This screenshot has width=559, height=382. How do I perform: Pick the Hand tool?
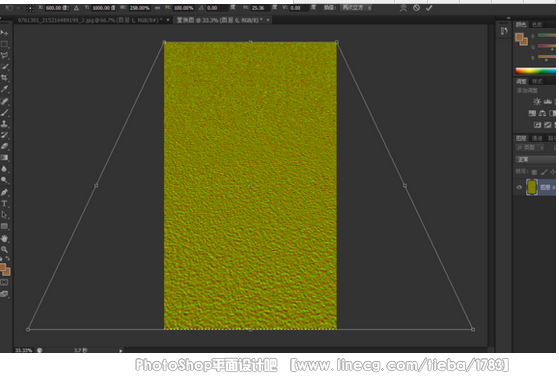click(4, 238)
